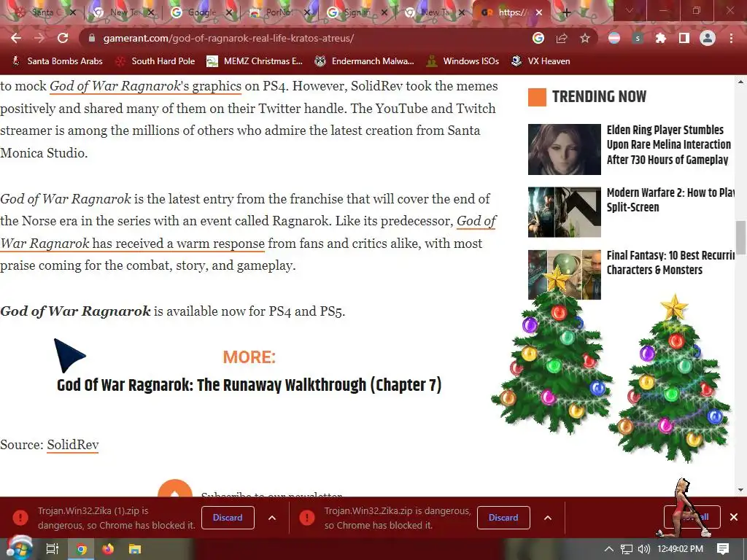Discard the Trojan.Win32.Zika (1).zip download
This screenshot has height=560, width=747.
point(228,518)
